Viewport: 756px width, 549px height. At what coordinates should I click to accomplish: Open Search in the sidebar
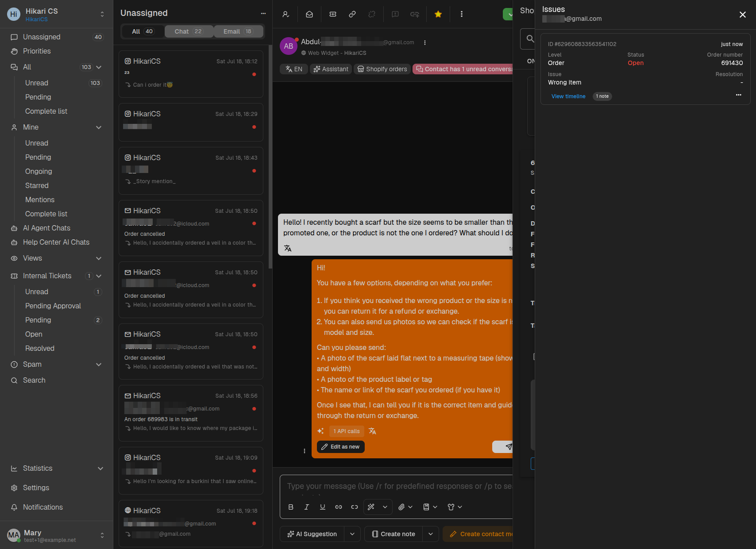pyautogui.click(x=34, y=380)
